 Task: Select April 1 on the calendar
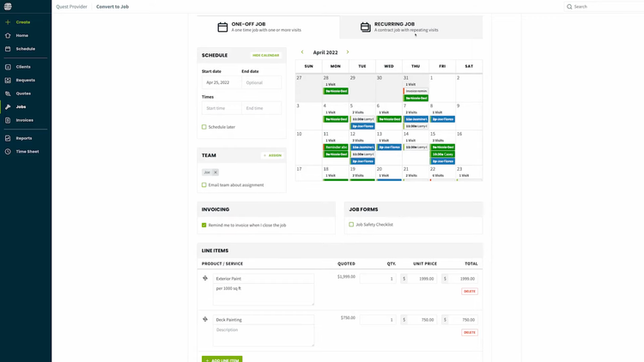pos(442,87)
